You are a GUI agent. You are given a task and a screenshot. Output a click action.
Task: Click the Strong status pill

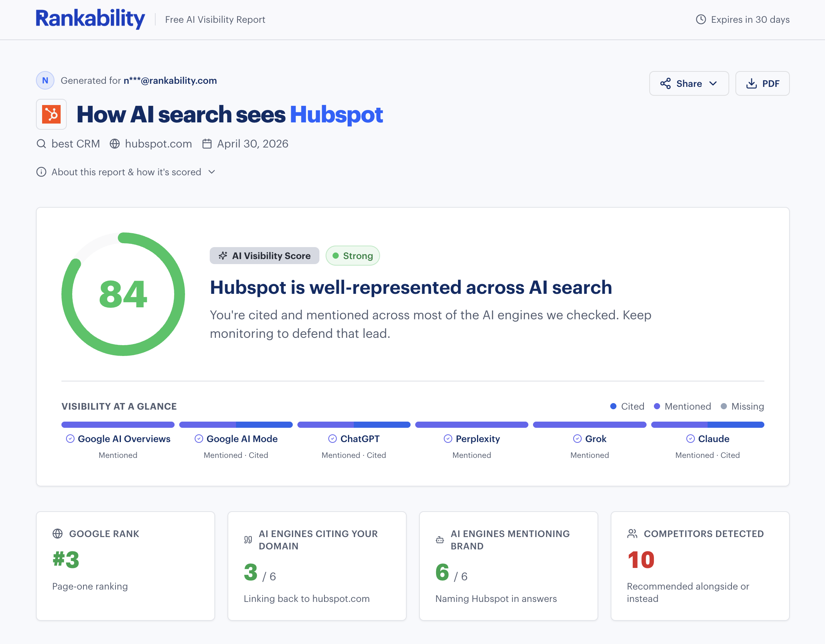pyautogui.click(x=353, y=256)
